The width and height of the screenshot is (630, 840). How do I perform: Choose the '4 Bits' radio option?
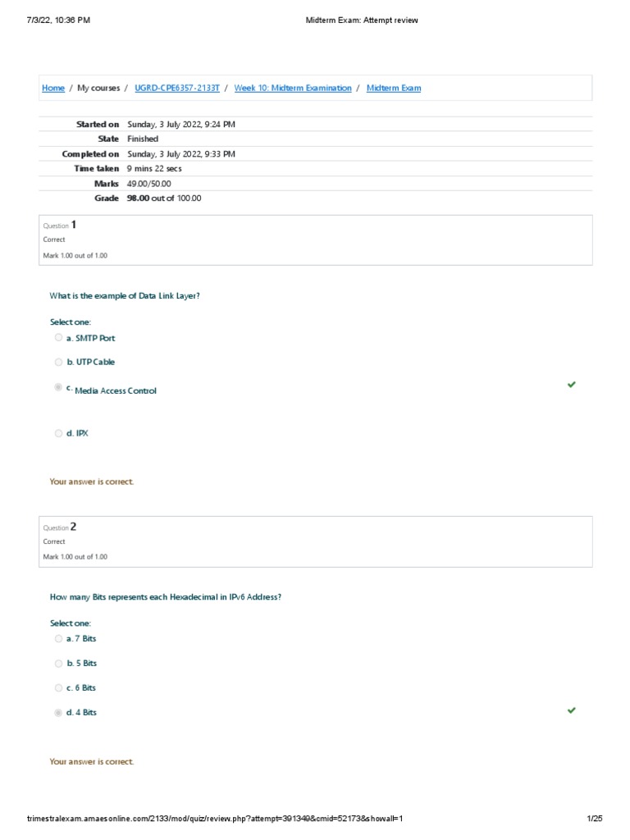[x=58, y=713]
